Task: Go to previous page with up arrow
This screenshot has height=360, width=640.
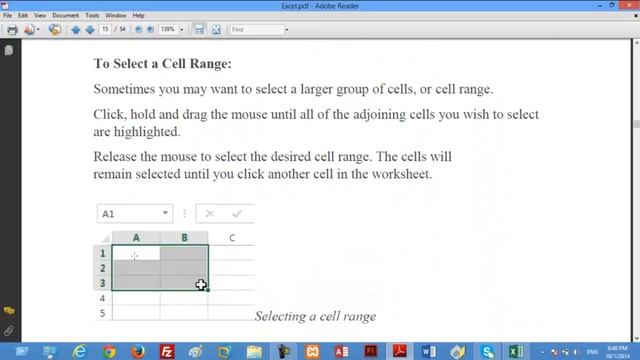Action: 76,29
